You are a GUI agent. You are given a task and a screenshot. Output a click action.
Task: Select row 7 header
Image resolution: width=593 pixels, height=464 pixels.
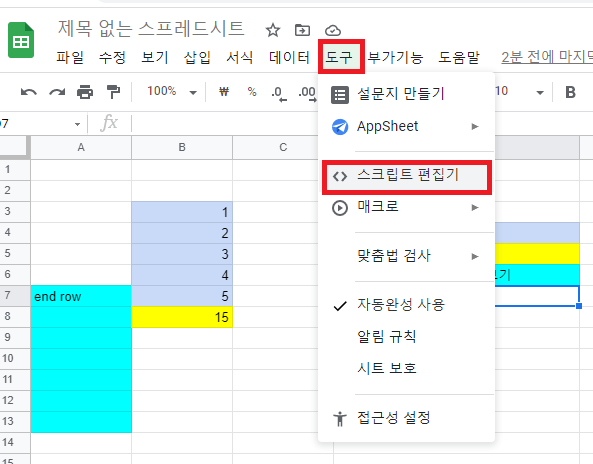(14, 296)
